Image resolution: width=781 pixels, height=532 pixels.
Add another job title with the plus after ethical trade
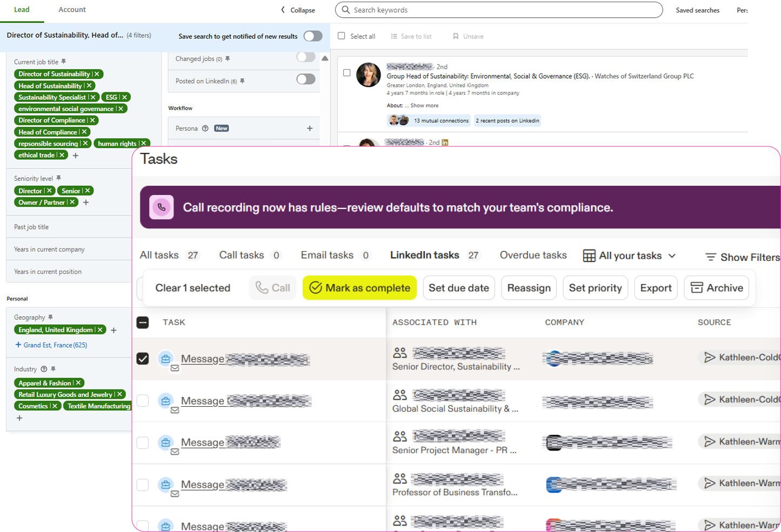click(76, 156)
